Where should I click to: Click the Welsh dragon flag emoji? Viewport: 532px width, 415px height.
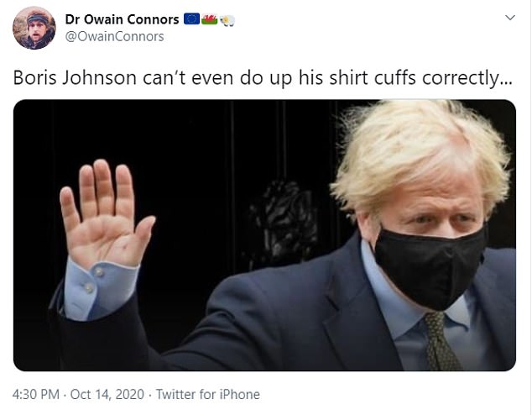tap(209, 19)
